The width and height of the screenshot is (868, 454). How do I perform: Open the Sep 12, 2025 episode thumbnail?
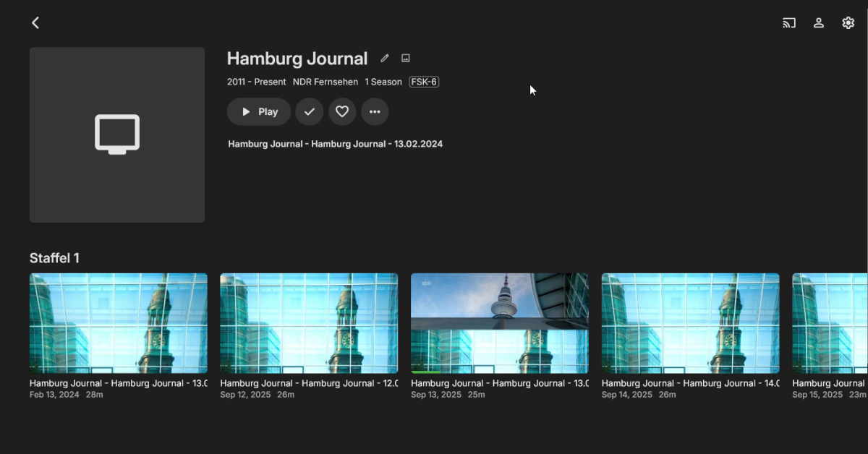(x=309, y=323)
